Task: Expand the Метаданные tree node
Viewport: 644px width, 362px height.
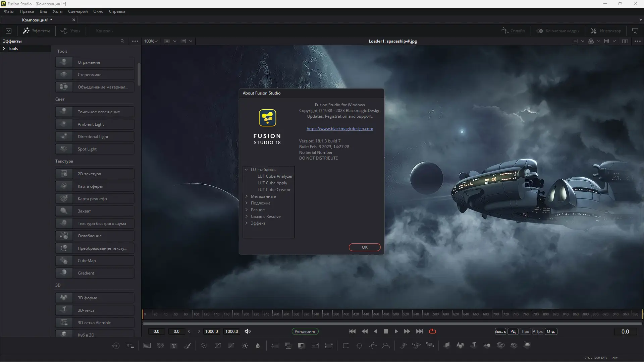Action: click(247, 196)
